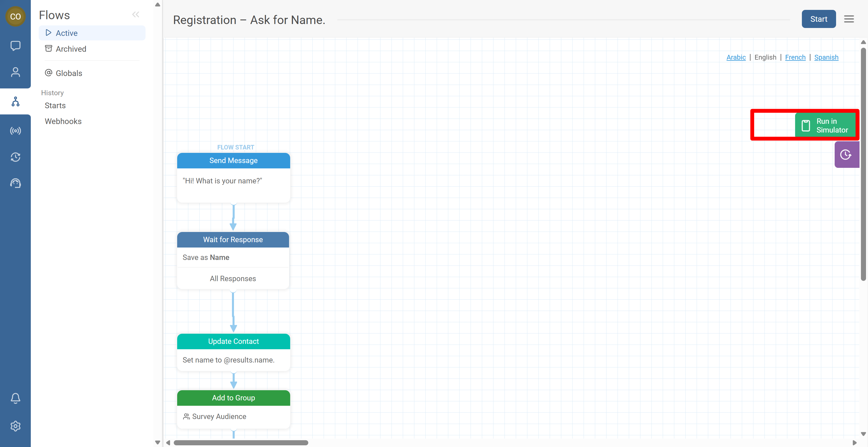Click the flows tree icon in sidebar

pyautogui.click(x=15, y=101)
